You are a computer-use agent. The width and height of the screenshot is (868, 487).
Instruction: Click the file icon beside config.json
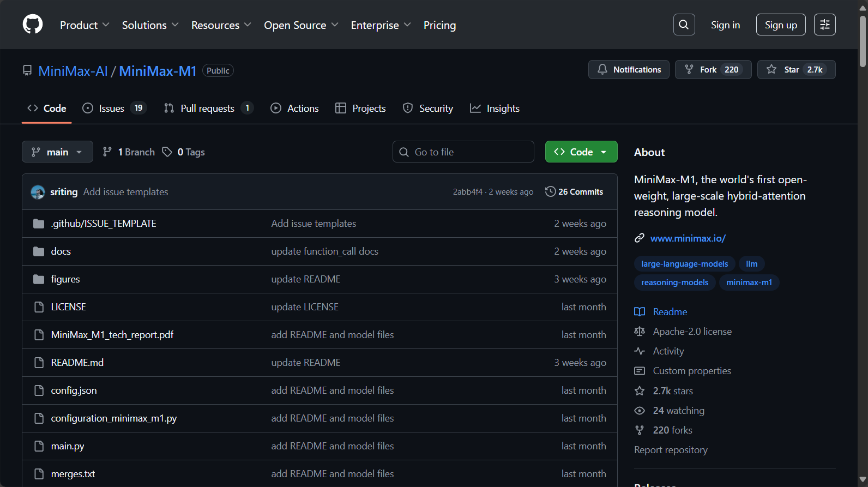[39, 390]
